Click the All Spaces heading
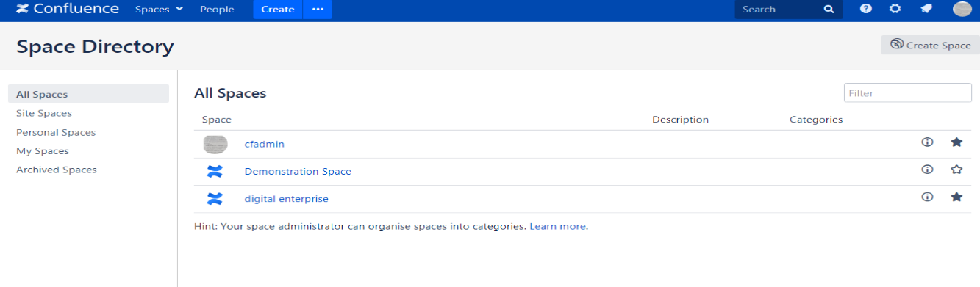This screenshot has height=287, width=980. click(230, 93)
